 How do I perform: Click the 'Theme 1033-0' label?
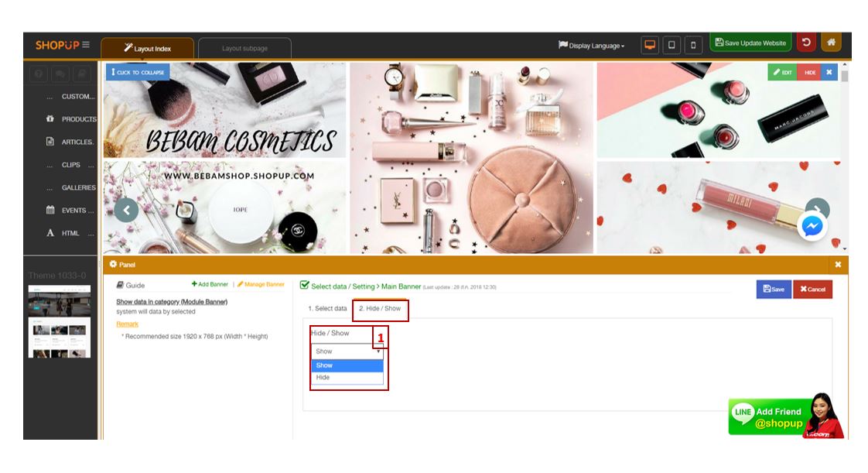click(57, 276)
